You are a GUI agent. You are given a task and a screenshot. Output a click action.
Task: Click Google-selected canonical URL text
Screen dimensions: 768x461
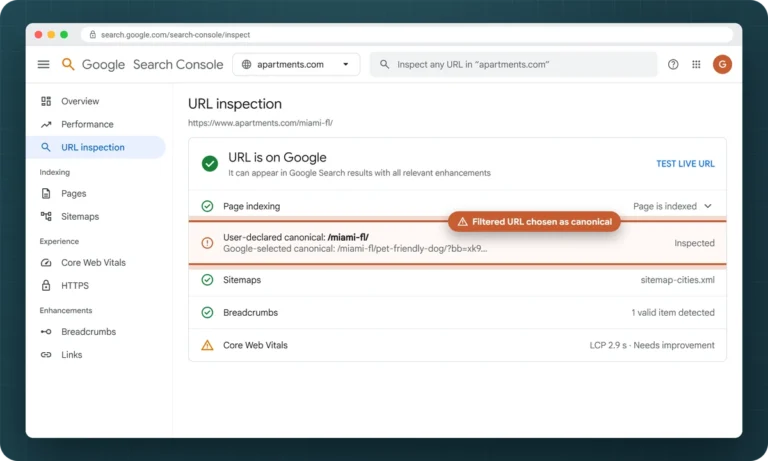click(x=355, y=249)
